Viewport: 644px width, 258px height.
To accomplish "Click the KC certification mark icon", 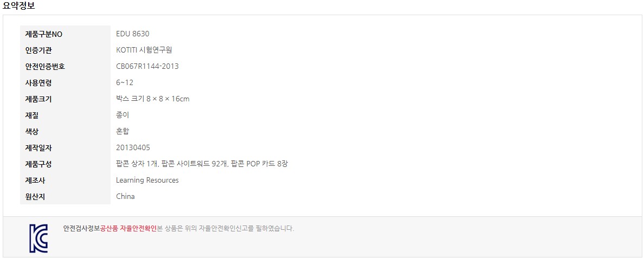I will [x=38, y=238].
